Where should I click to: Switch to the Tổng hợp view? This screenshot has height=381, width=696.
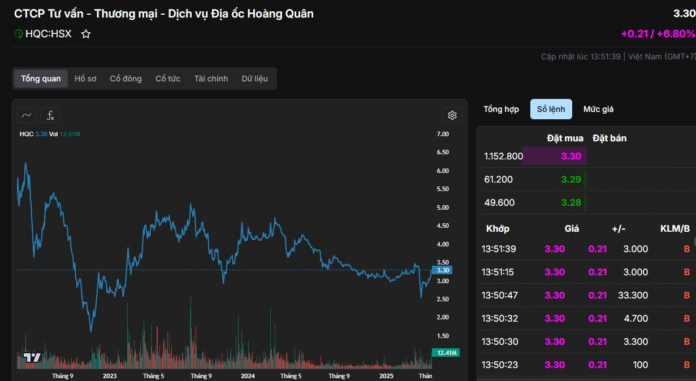501,109
